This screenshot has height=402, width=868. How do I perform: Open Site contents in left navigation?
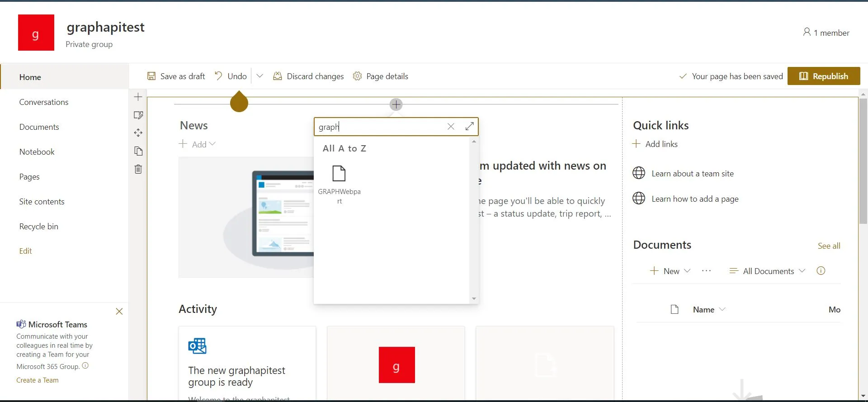(42, 202)
